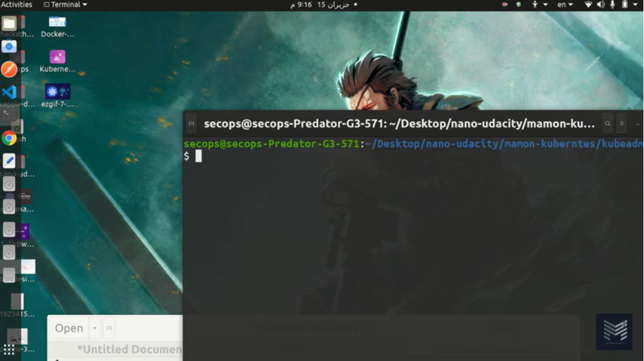
Task: Expand the system menu arrow
Action: 635,4
